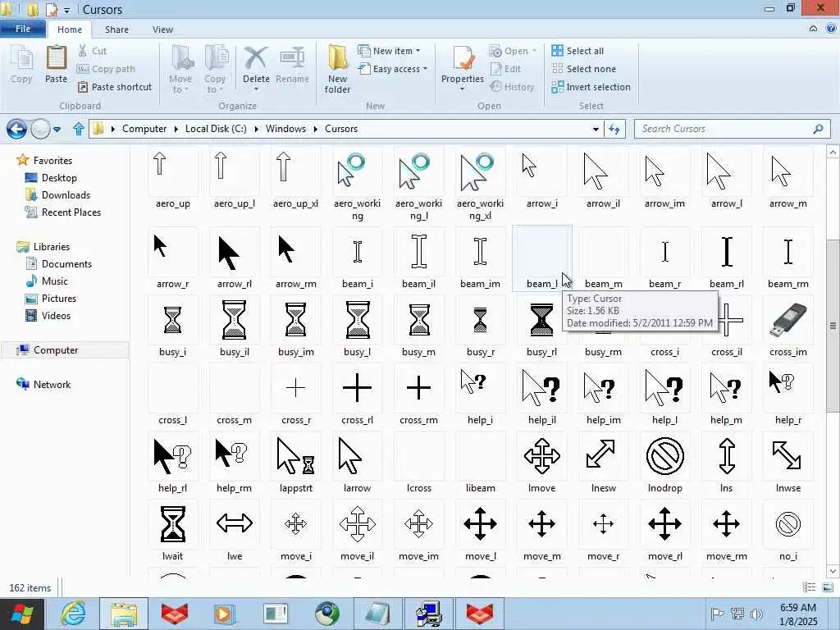Image resolution: width=840 pixels, height=630 pixels.
Task: Click the Start button on taskbar
Action: (x=21, y=614)
